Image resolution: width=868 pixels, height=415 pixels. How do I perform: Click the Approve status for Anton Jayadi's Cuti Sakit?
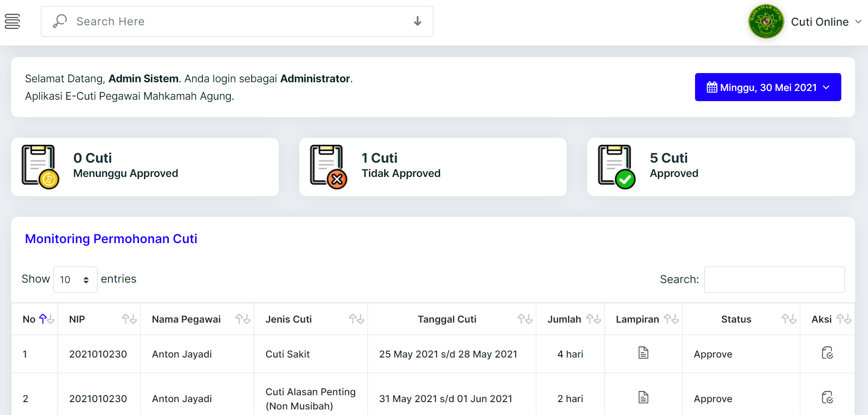(713, 353)
